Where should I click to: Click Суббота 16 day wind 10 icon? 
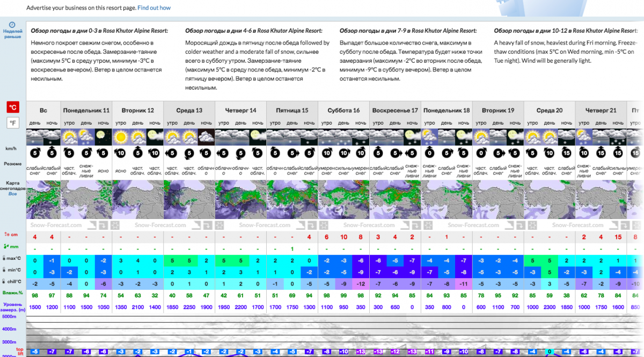[x=343, y=153]
